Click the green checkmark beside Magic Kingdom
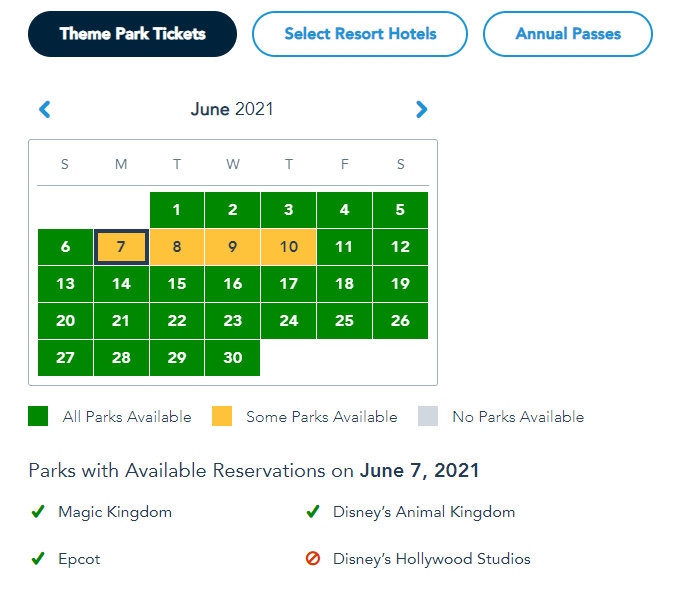 (38, 512)
